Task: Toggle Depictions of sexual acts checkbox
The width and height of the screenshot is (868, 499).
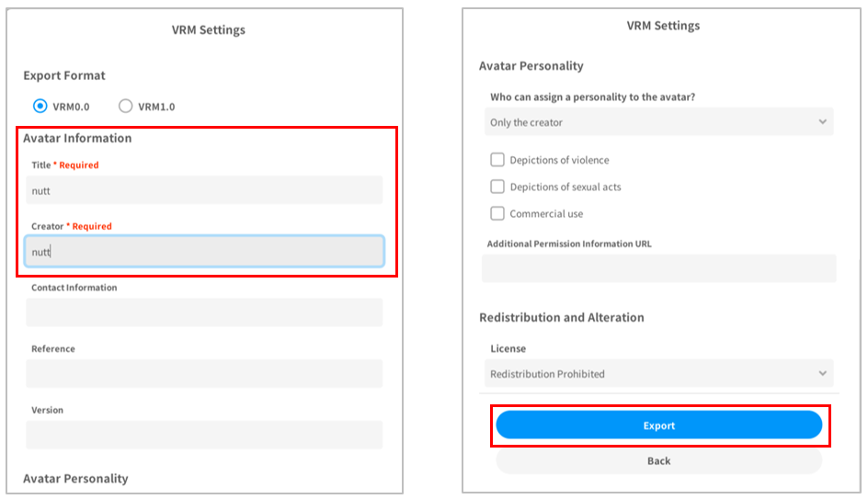Action: pos(497,187)
